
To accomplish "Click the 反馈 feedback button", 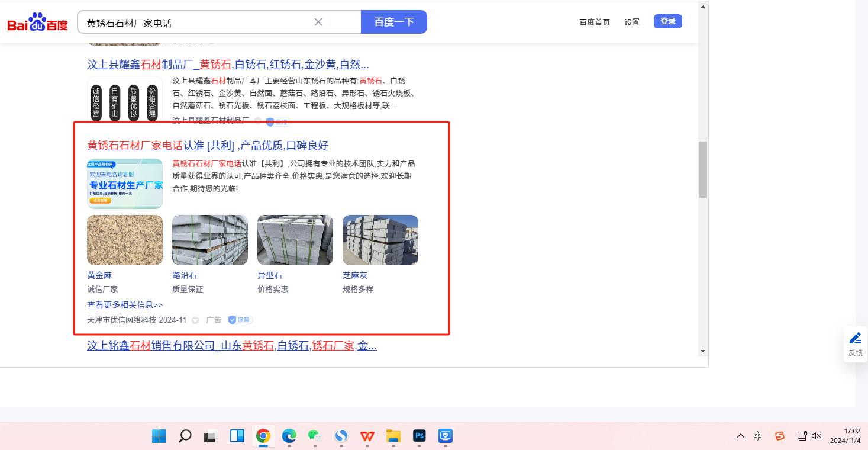I will pyautogui.click(x=856, y=345).
